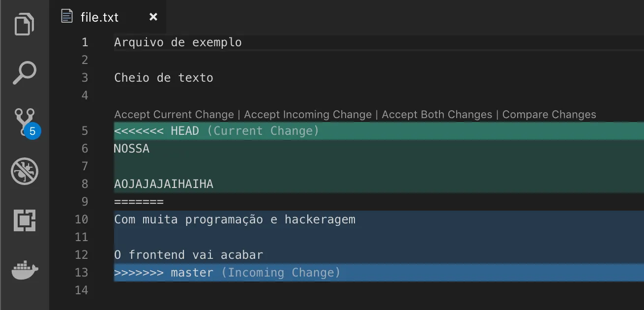Open Compare Changes for the merge conflict

point(549,114)
